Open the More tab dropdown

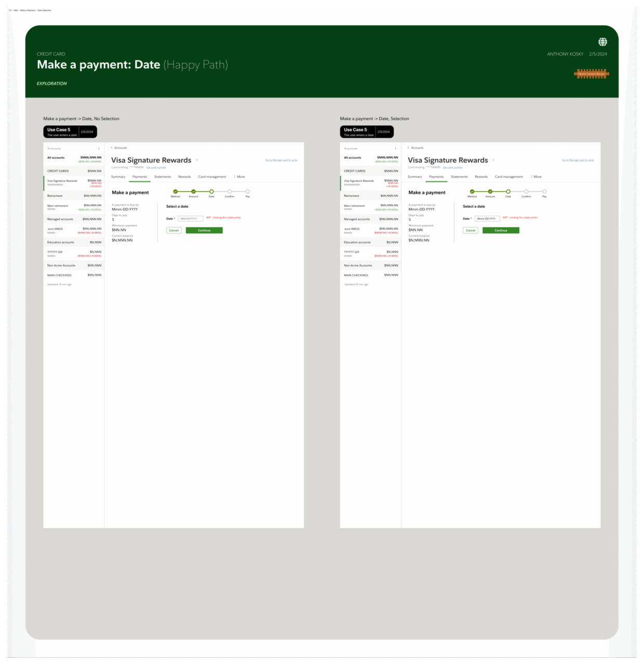[x=241, y=177]
